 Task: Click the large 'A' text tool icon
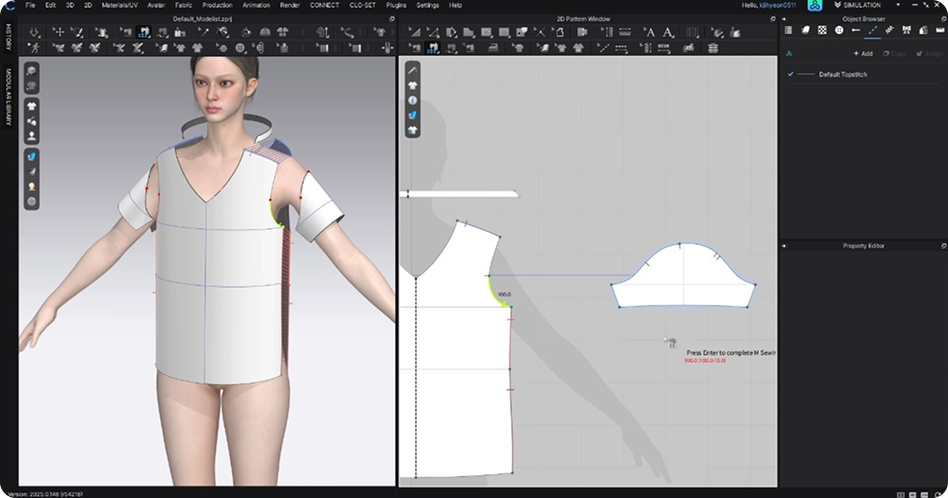[x=666, y=32]
